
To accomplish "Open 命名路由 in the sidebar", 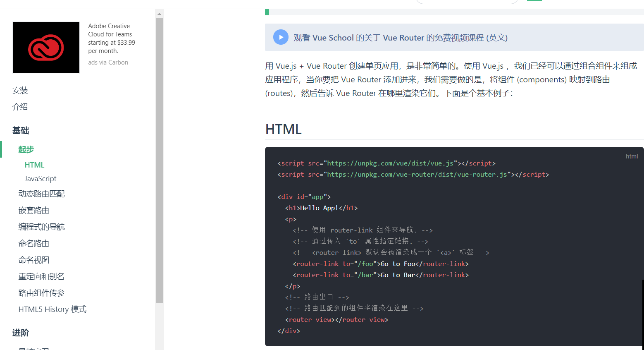I will point(34,243).
